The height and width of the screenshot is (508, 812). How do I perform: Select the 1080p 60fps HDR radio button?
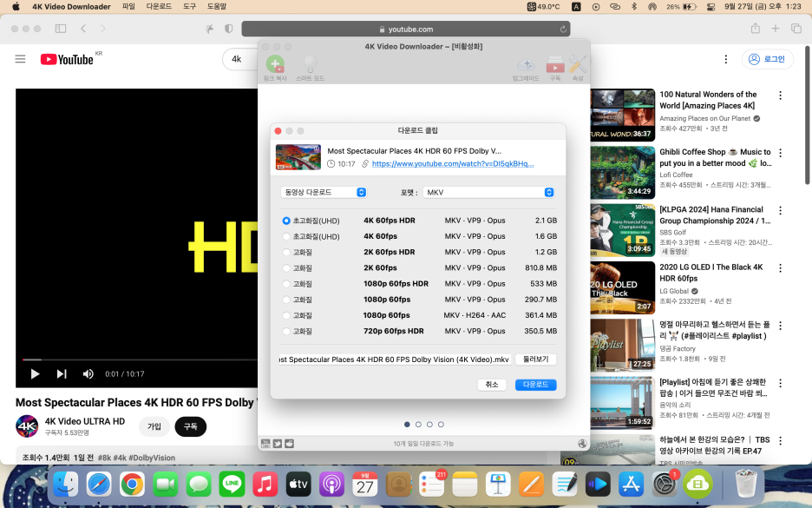[x=286, y=284]
